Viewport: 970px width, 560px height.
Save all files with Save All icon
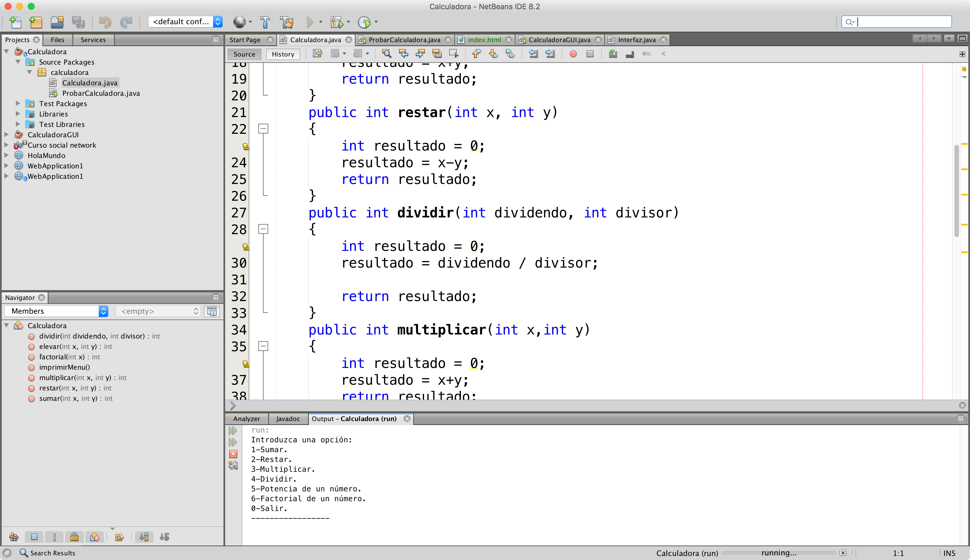79,22
